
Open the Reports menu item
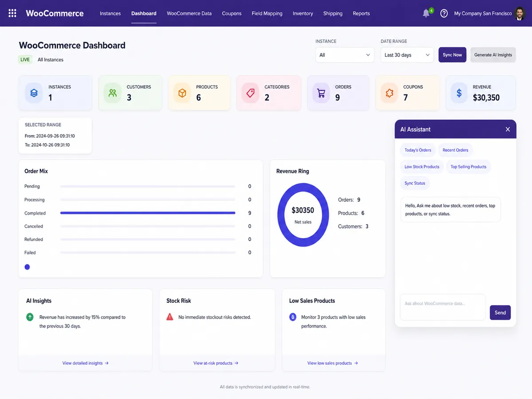[361, 13]
